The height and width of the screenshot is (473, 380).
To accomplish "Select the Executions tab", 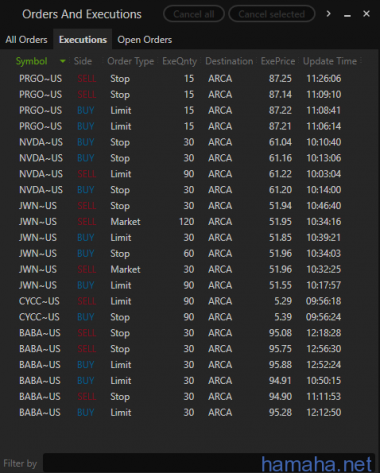I will [x=83, y=40].
